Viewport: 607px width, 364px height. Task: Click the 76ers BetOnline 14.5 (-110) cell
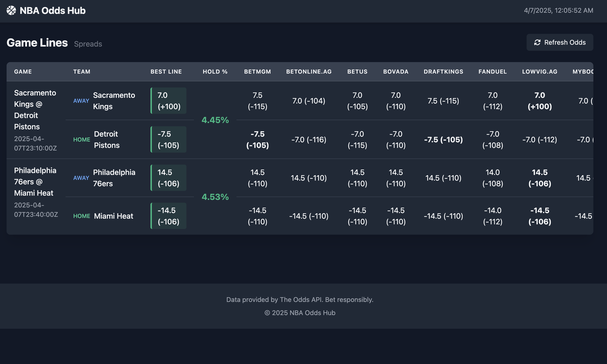click(x=309, y=178)
